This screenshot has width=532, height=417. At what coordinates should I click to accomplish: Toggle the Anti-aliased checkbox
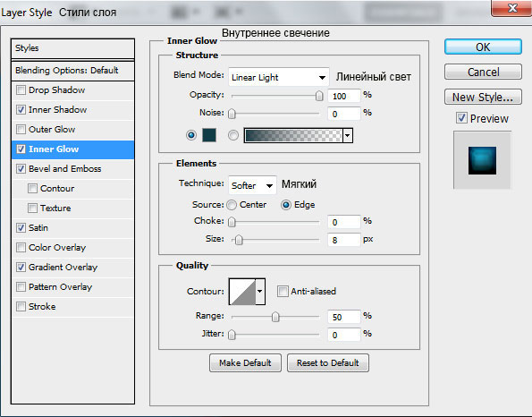coord(283,292)
